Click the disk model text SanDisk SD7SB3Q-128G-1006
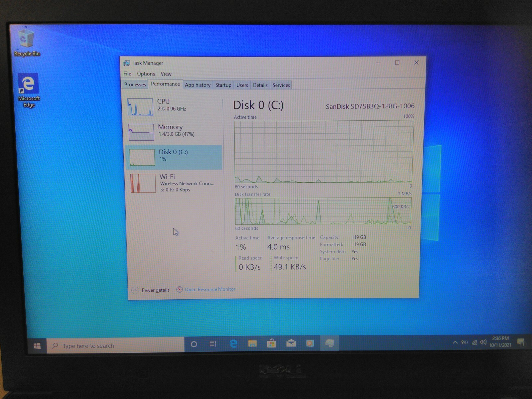Screen dimensions: 532x399 [x=370, y=106]
